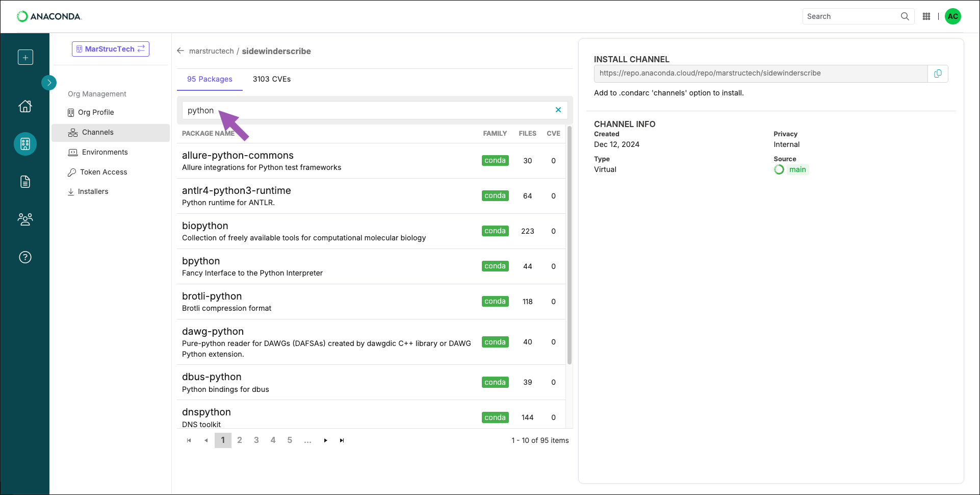Open allure-python-commons package
This screenshot has width=980, height=495.
[x=238, y=155]
